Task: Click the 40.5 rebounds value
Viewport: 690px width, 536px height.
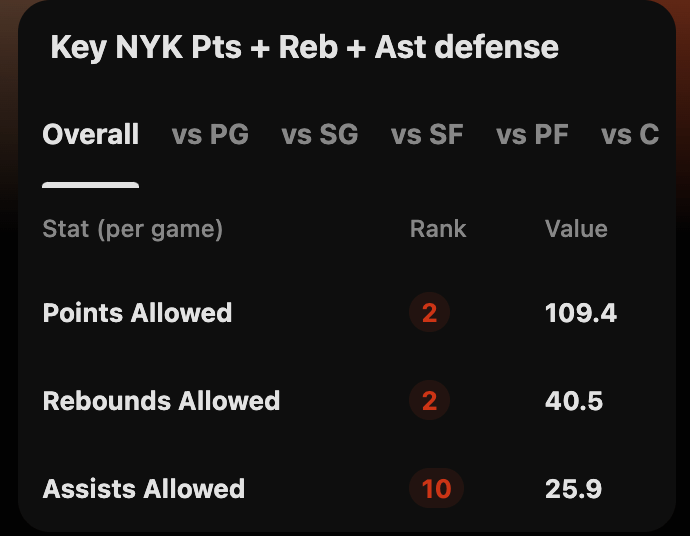Action: [574, 401]
